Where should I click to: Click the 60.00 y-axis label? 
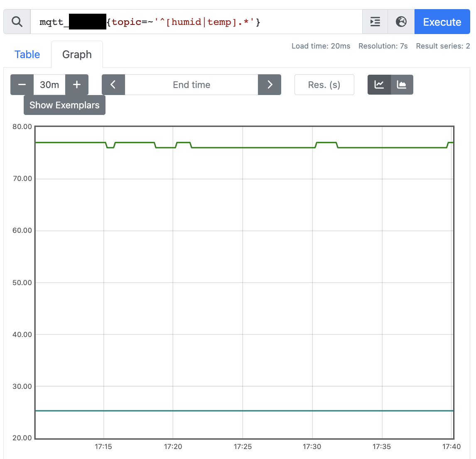coord(22,231)
